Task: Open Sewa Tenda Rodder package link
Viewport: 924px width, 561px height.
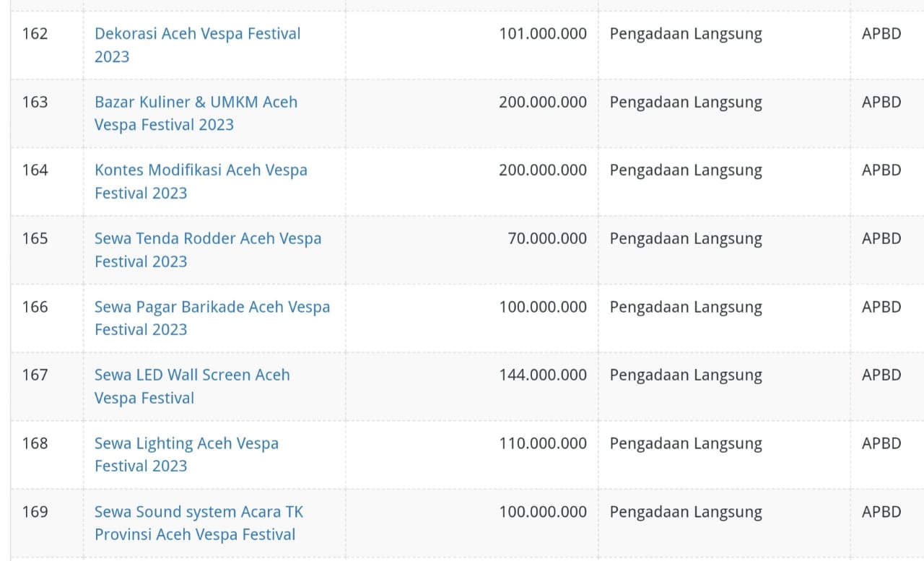Action: (208, 239)
